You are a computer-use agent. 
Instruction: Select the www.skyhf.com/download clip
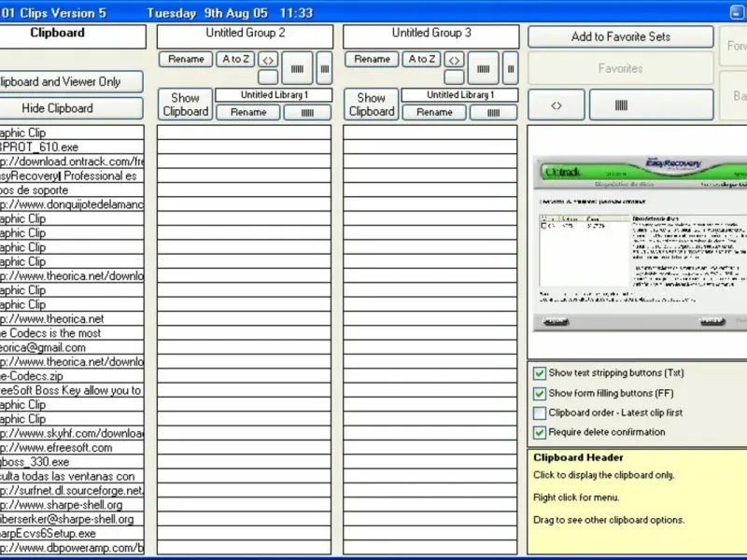click(72, 433)
